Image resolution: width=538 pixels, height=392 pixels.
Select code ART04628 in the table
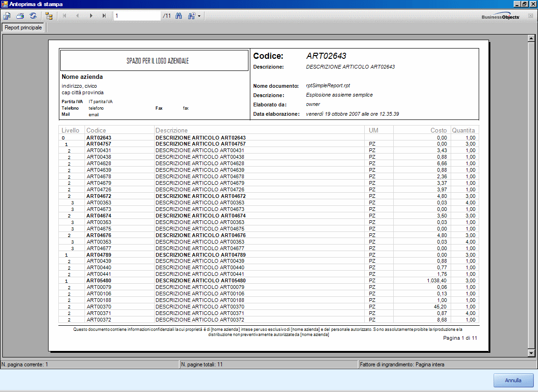(x=99, y=164)
